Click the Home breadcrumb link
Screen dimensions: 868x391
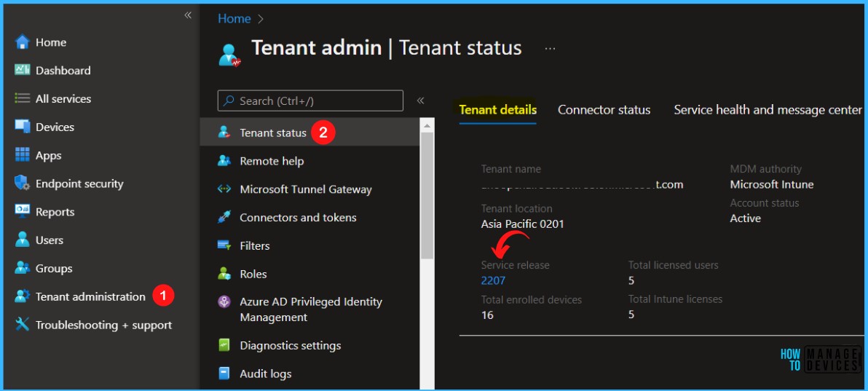coord(234,18)
